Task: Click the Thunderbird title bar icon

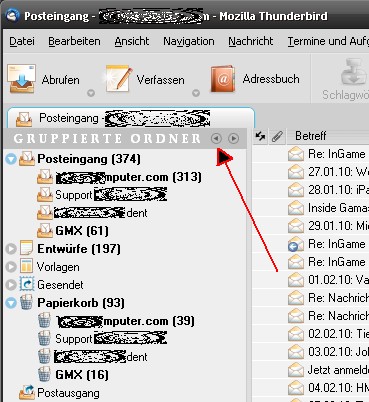Action: 12,16
